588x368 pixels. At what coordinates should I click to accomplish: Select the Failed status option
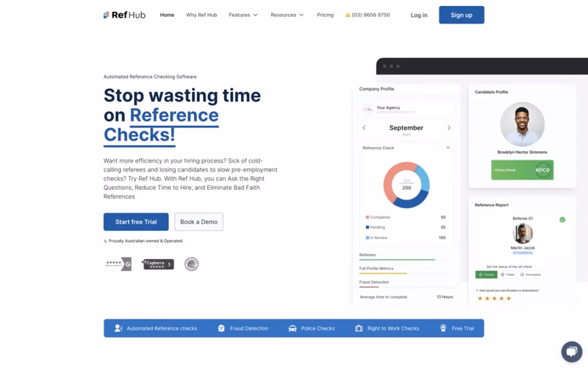click(508, 275)
